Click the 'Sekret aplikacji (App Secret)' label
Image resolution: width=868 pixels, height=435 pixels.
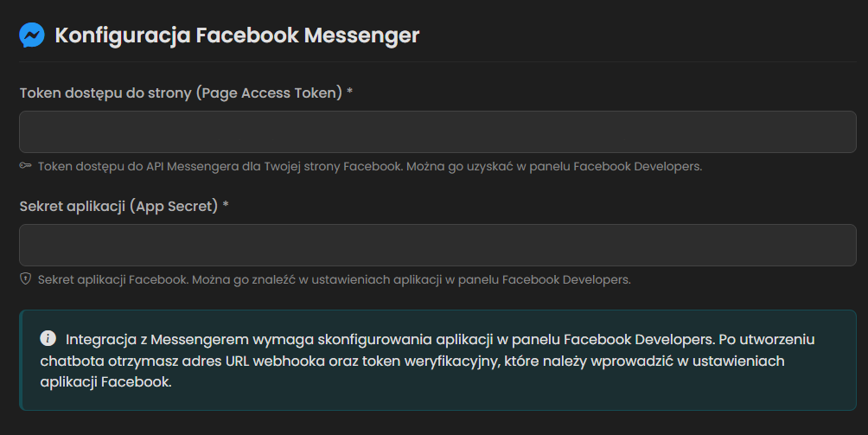pyautogui.click(x=118, y=206)
